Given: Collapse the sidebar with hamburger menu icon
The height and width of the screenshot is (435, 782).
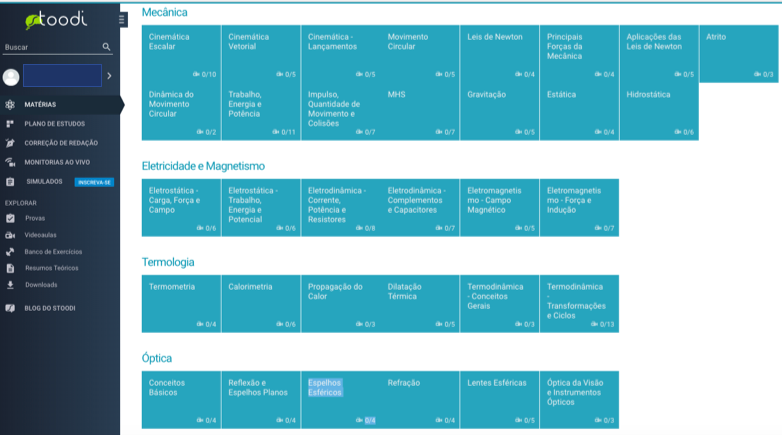Looking at the screenshot, I should click(x=122, y=19).
